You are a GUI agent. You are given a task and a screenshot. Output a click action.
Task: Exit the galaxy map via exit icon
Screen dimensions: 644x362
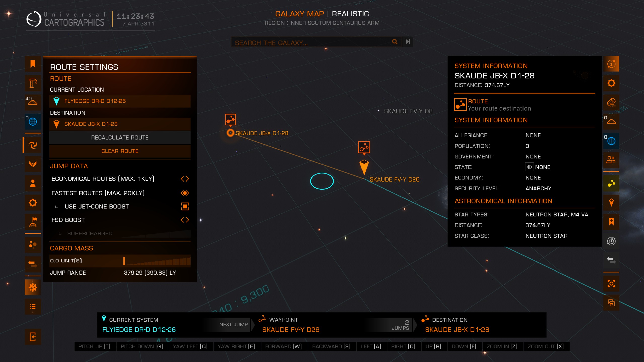[x=33, y=337]
